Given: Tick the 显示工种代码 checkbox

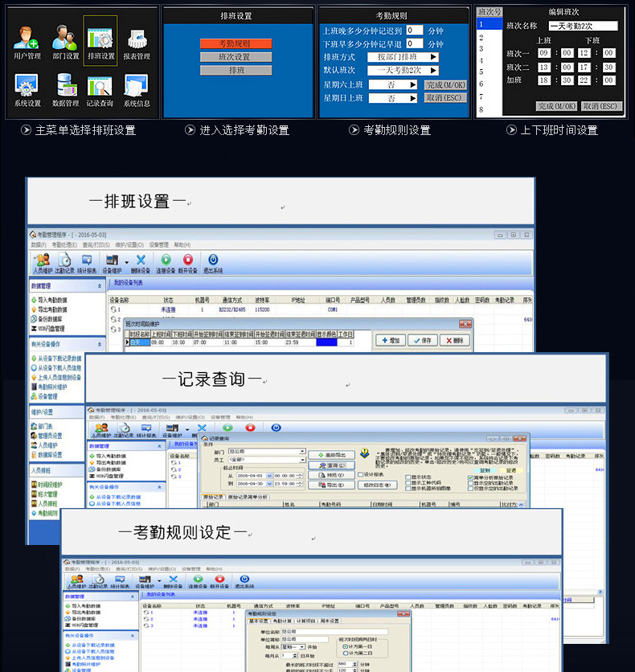Looking at the screenshot, I should coord(408,482).
